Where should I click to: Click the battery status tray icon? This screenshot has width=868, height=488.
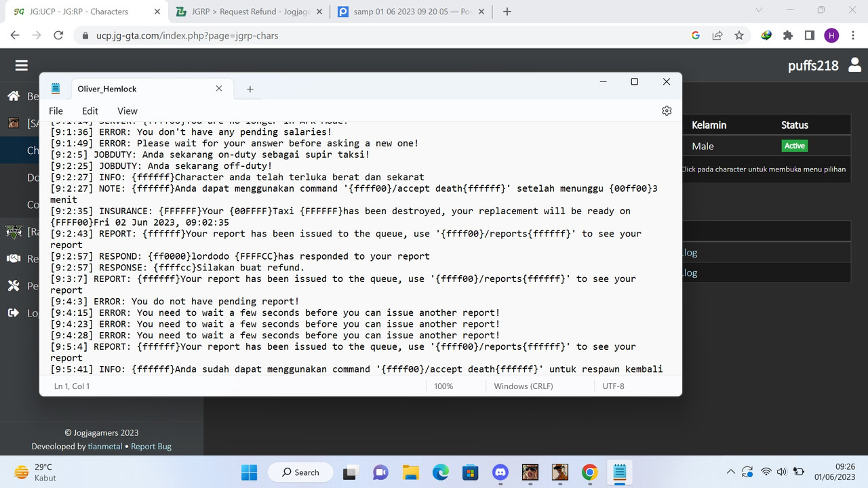click(x=799, y=472)
